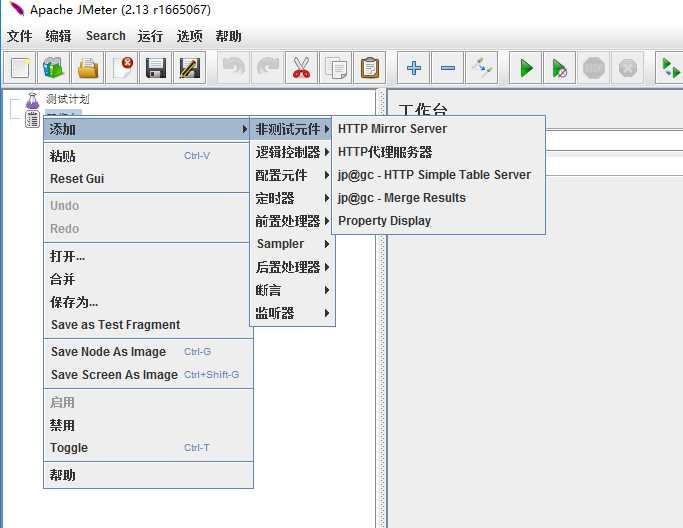Select the test plan flask icon in tree
Image resolution: width=683 pixels, height=528 pixels.
(x=32, y=100)
